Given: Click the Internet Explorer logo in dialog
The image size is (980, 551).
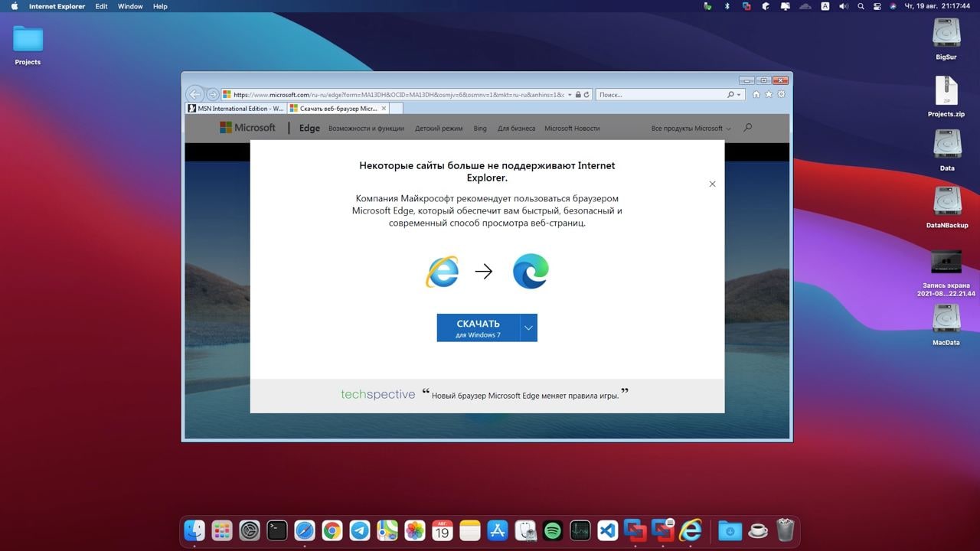Looking at the screenshot, I should 443,272.
